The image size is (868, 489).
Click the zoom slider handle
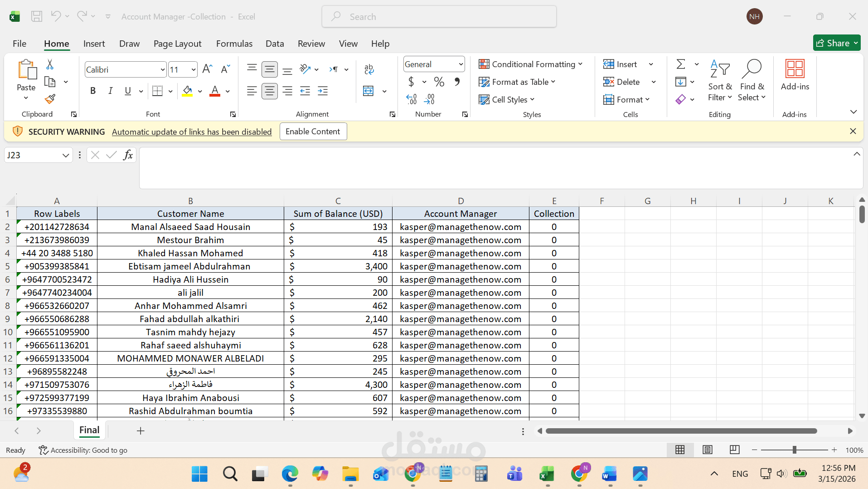794,450
